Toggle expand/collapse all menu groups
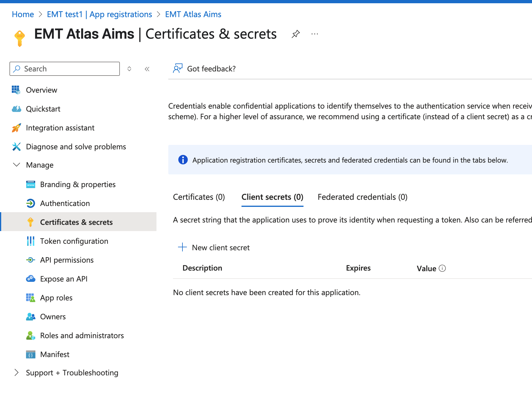Screen dimensions: 532x409 click(129, 69)
